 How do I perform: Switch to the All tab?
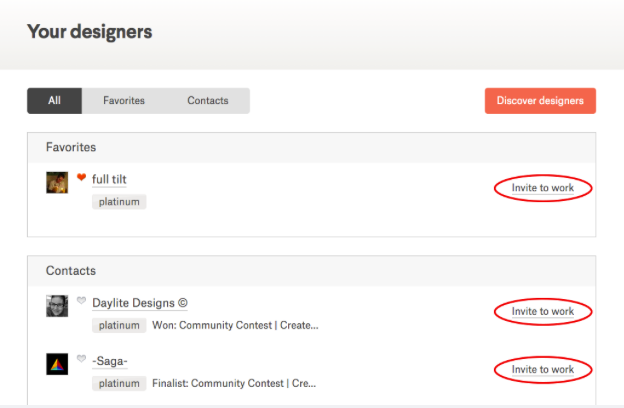[x=54, y=101]
